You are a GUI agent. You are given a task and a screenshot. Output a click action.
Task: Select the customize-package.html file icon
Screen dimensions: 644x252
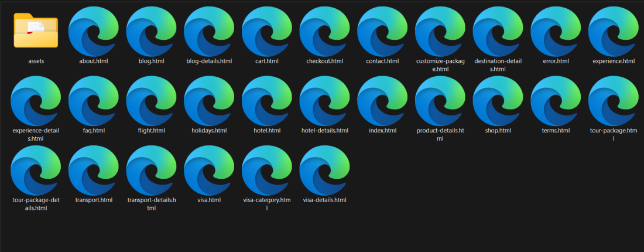point(440,31)
